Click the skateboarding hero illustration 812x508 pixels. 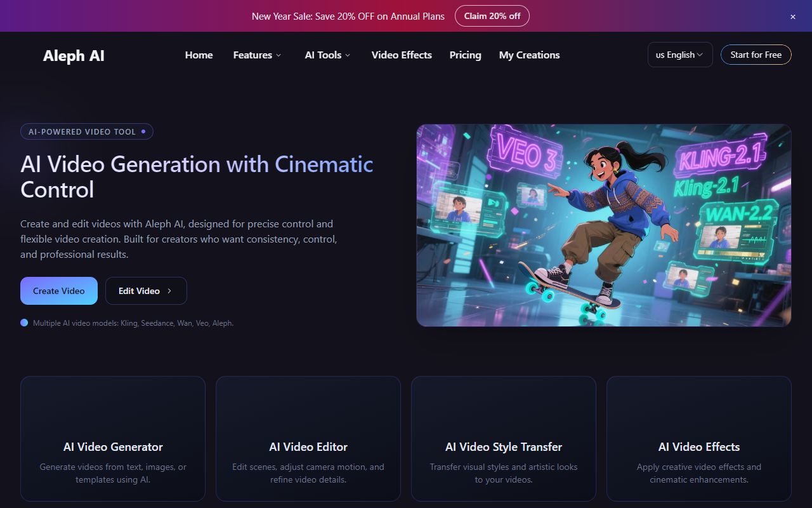[x=603, y=225]
